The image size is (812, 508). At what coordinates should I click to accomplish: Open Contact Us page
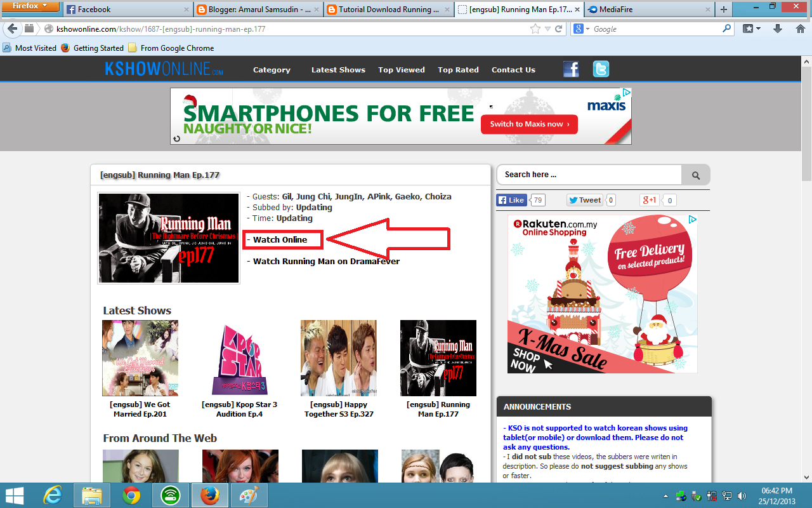tap(513, 70)
